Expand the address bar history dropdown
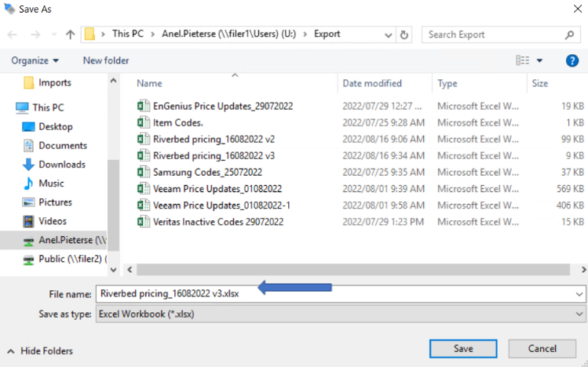 (x=389, y=35)
